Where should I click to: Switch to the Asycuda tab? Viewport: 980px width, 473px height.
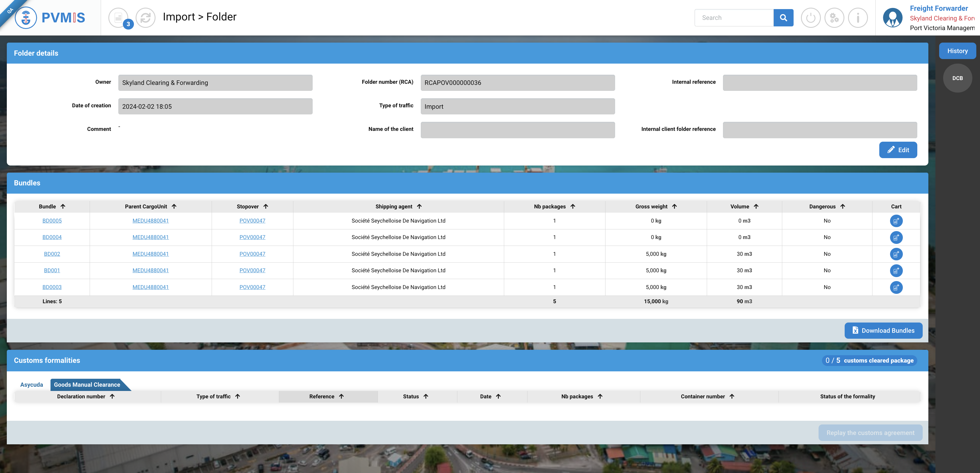click(x=31, y=385)
